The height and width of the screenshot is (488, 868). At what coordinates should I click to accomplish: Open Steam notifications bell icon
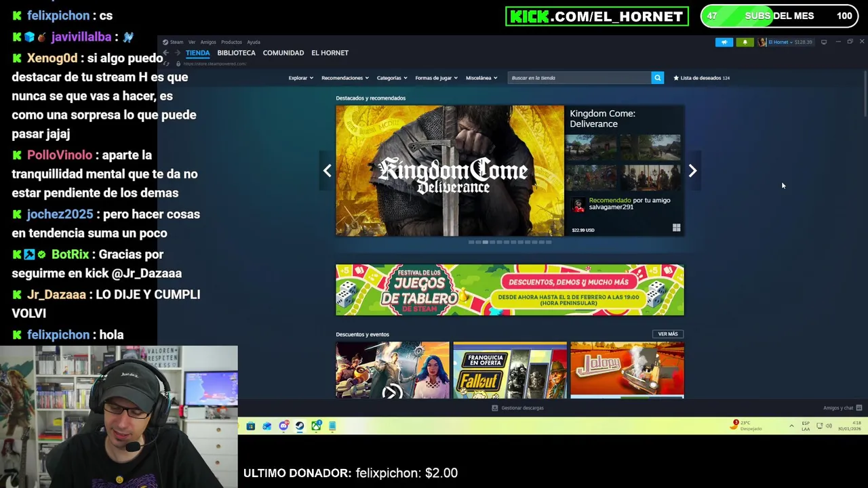tap(745, 42)
